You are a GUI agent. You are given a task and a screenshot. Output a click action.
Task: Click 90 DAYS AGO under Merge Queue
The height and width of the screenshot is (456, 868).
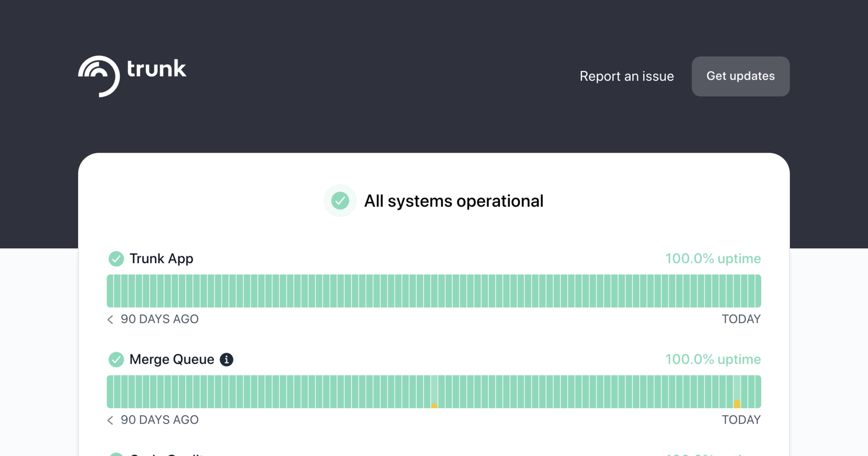tap(159, 420)
